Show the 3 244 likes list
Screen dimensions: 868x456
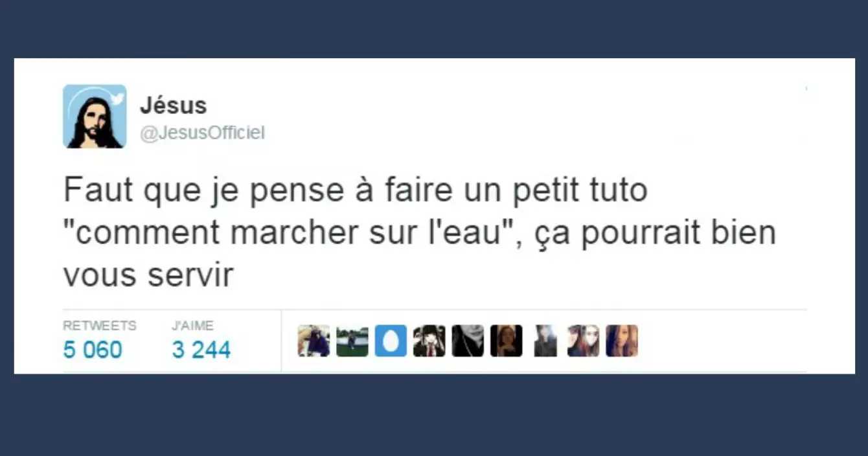pyautogui.click(x=201, y=350)
